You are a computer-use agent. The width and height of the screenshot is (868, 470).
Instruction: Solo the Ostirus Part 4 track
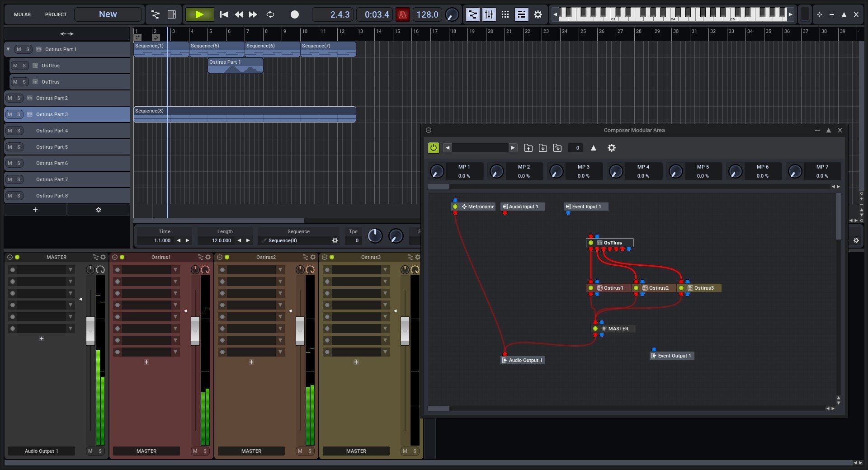click(19, 131)
